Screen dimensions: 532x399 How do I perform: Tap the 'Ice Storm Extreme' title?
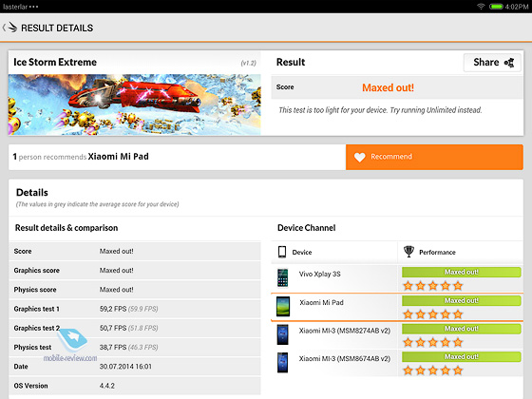(x=55, y=62)
